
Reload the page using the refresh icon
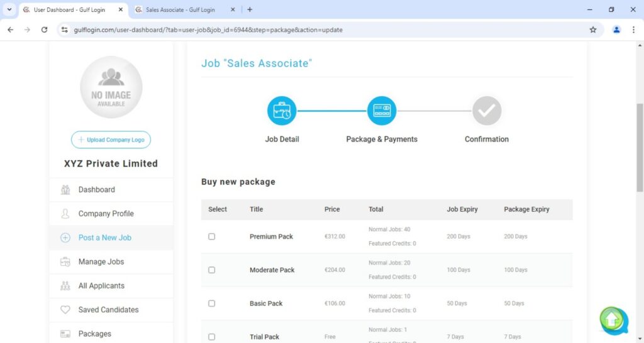pos(44,30)
